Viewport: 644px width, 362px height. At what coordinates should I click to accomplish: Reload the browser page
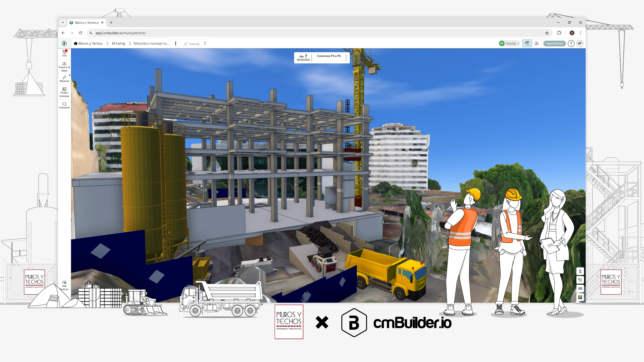(x=80, y=33)
